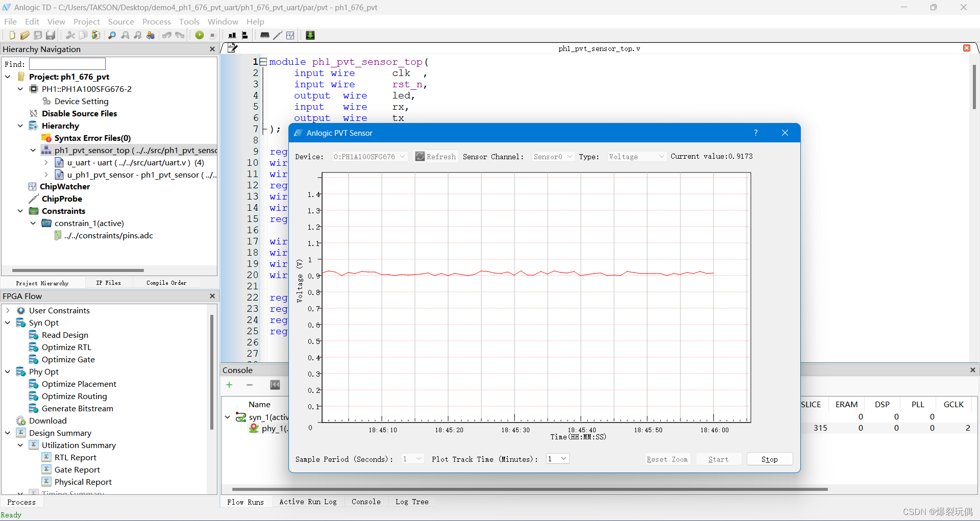Click the Refresh button in PVT Sensor
Screen dimensions: 980x521
pyautogui.click(x=435, y=157)
